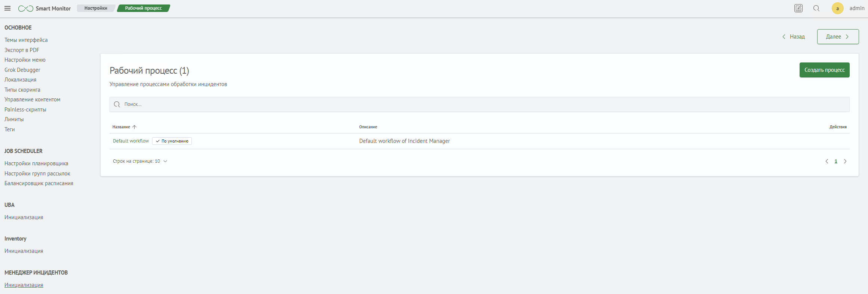Open Настройки меню item

pyautogui.click(x=25, y=60)
